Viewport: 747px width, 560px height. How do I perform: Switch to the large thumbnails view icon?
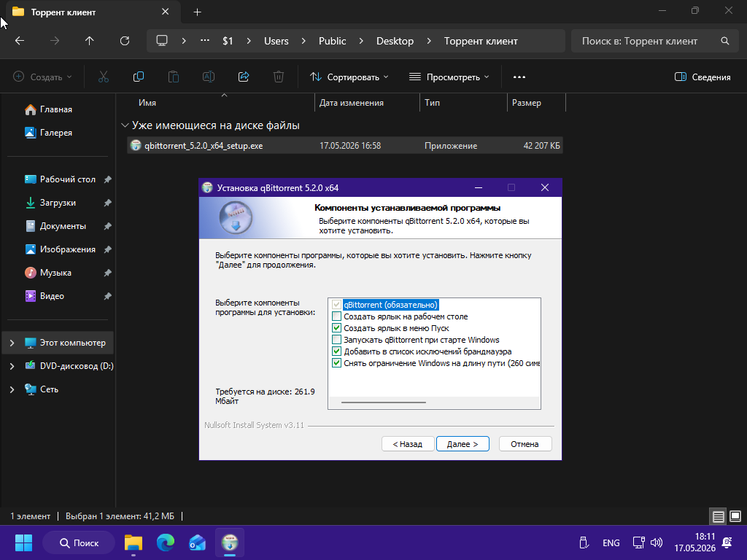(735, 516)
